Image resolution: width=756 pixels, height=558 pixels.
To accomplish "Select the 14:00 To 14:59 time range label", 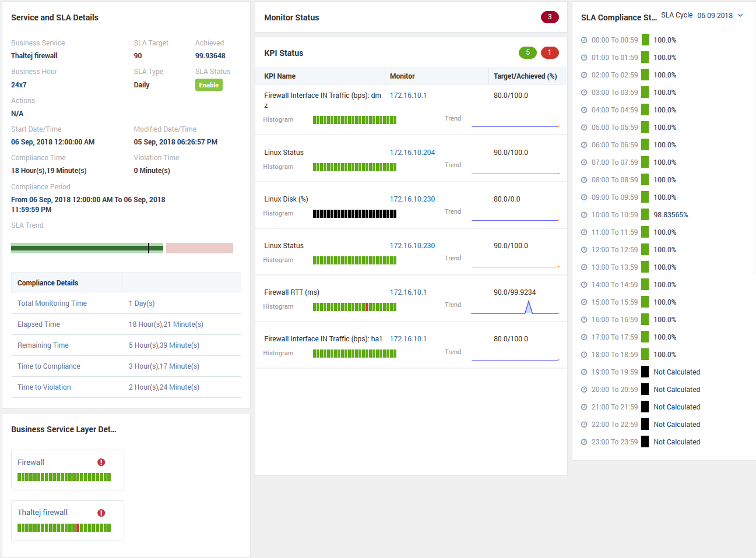I will tap(614, 285).
